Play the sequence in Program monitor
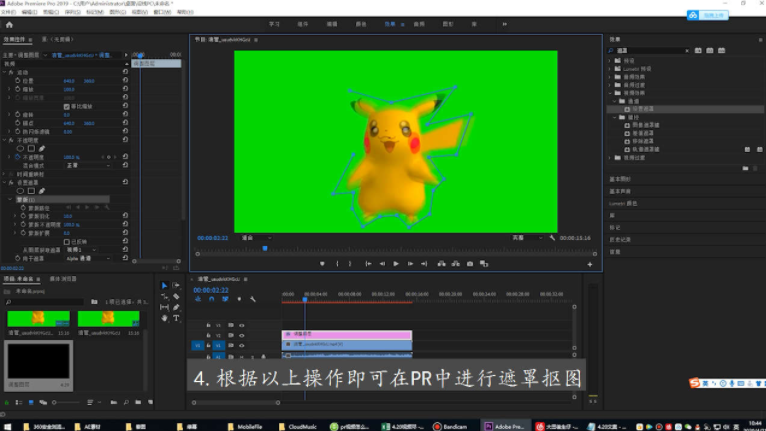Viewport: 766px width, 431px height. 396,264
